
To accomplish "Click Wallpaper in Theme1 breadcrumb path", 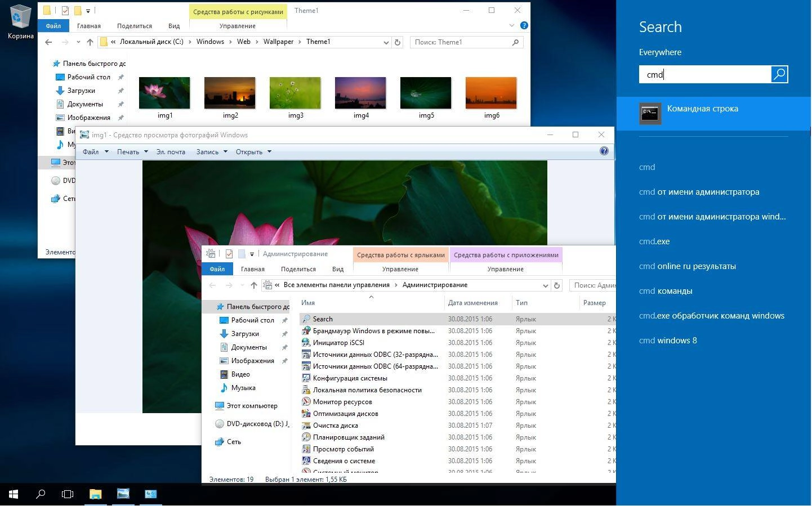I will (x=278, y=42).
